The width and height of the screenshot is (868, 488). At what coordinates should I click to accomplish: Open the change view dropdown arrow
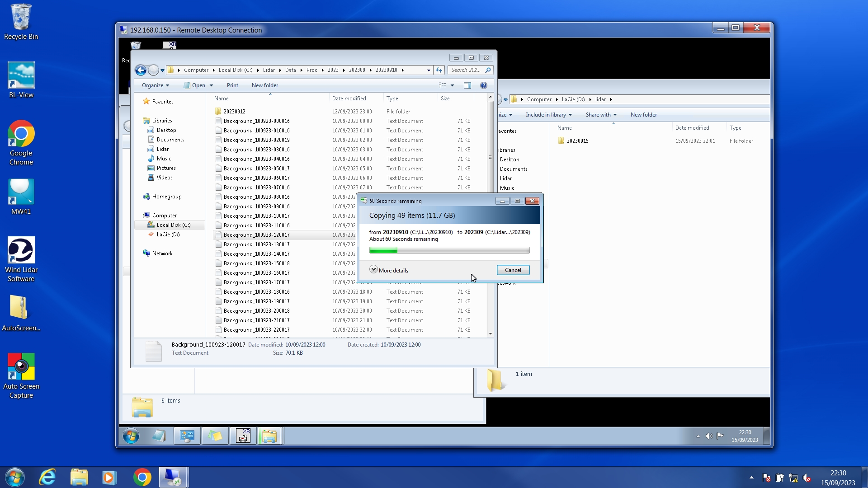coord(452,85)
